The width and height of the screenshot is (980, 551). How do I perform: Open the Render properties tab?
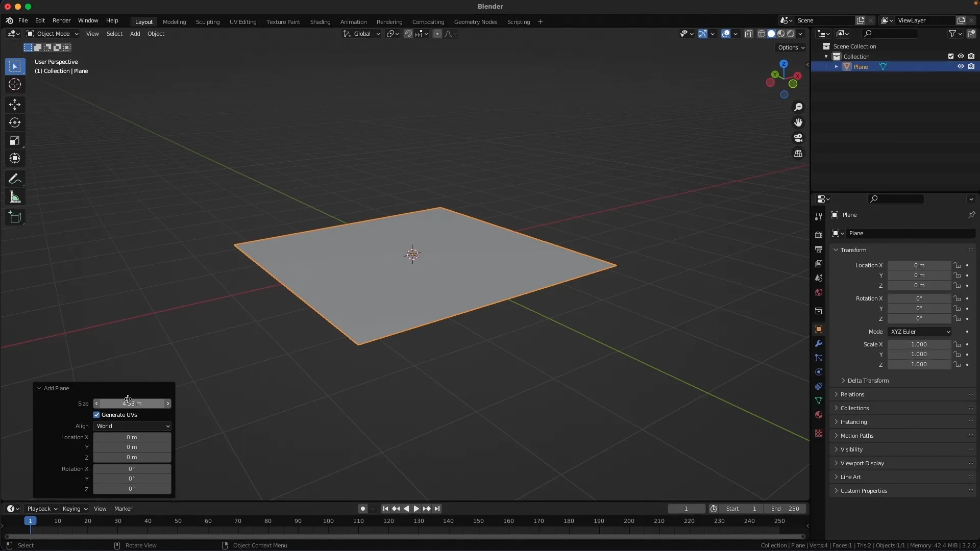coord(819,235)
